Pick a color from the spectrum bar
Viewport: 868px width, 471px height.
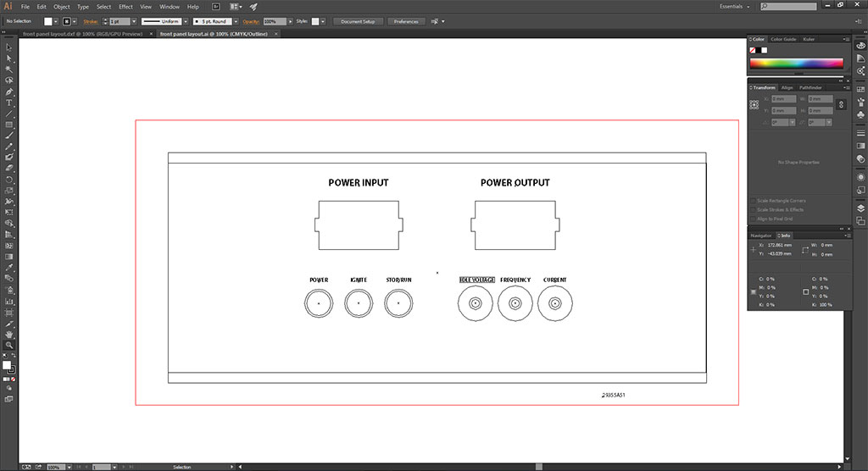coord(796,63)
